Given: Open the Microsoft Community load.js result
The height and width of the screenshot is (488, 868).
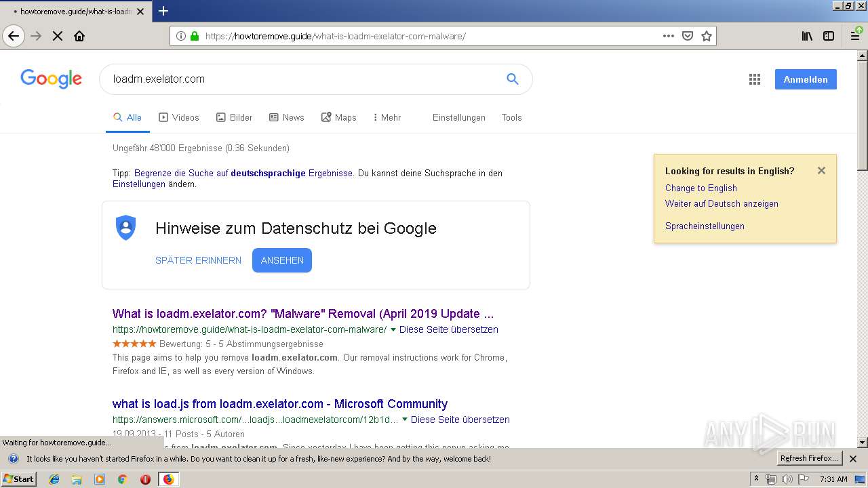Looking at the screenshot, I should (x=280, y=404).
